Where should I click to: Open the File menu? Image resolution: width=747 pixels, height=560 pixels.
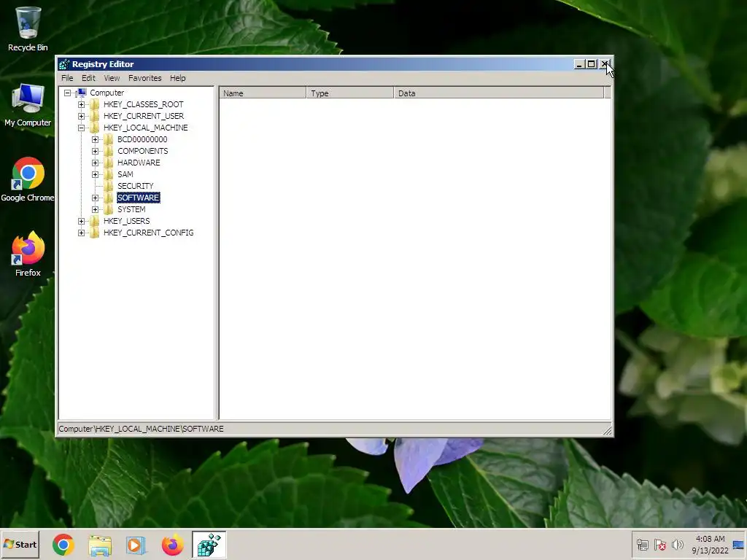[x=67, y=78]
